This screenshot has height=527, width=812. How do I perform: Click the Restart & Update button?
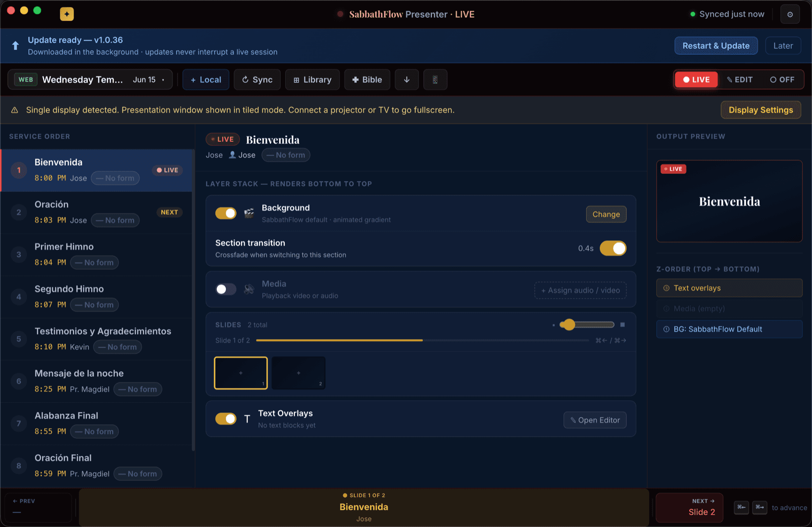point(716,46)
